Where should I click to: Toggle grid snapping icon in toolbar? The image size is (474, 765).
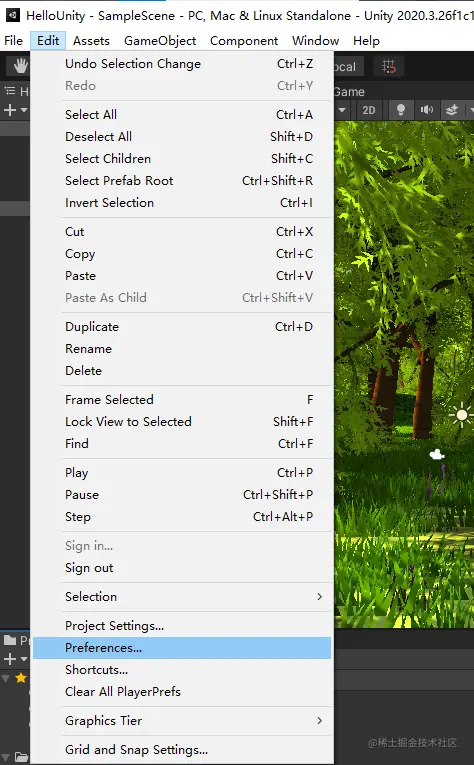coord(389,66)
